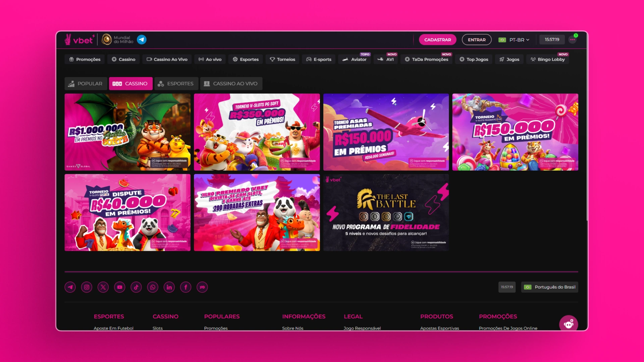Viewport: 644px width, 362px height.
Task: Switch to the POPULAR tab
Action: point(86,83)
